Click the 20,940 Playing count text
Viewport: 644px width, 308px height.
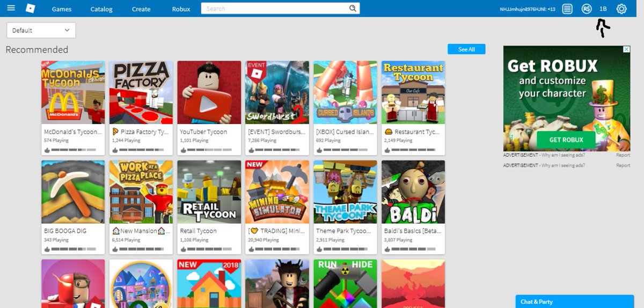pyautogui.click(x=264, y=240)
